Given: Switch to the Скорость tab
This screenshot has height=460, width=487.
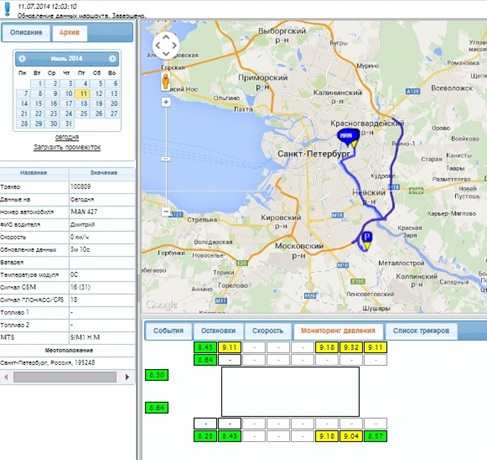Looking at the screenshot, I should pyautogui.click(x=268, y=331).
